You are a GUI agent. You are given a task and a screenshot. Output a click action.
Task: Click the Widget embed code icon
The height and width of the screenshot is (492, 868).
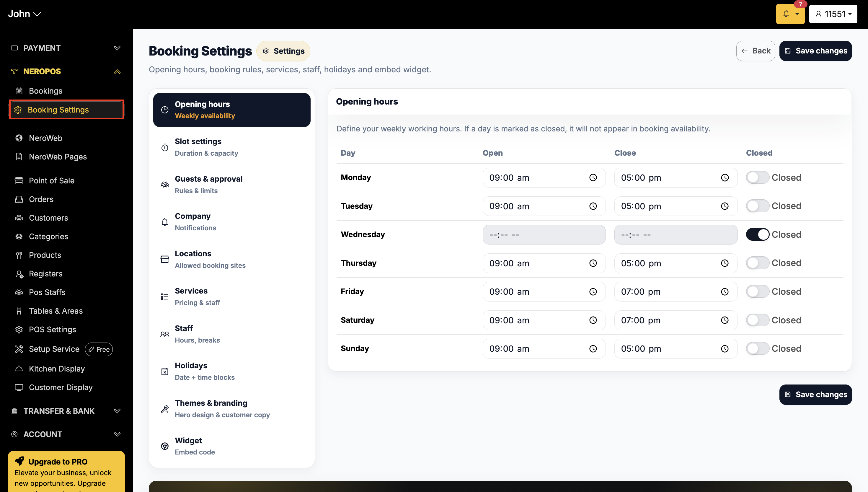(x=164, y=446)
